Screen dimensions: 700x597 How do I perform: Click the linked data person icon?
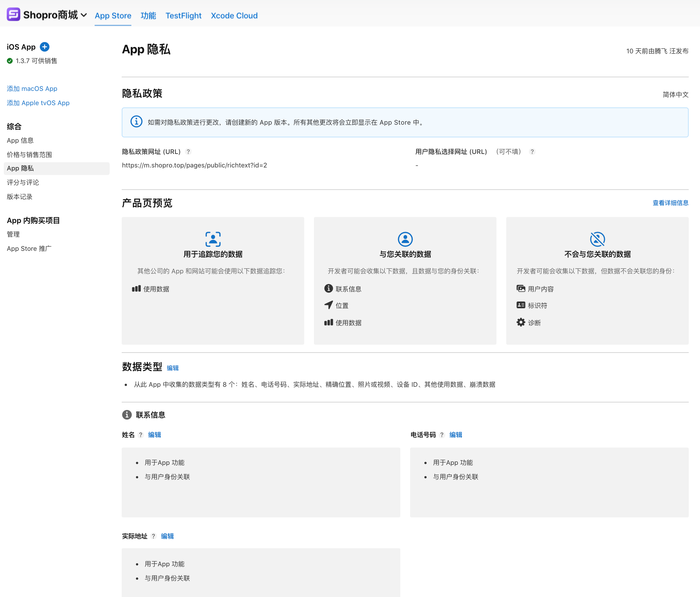[x=405, y=239]
